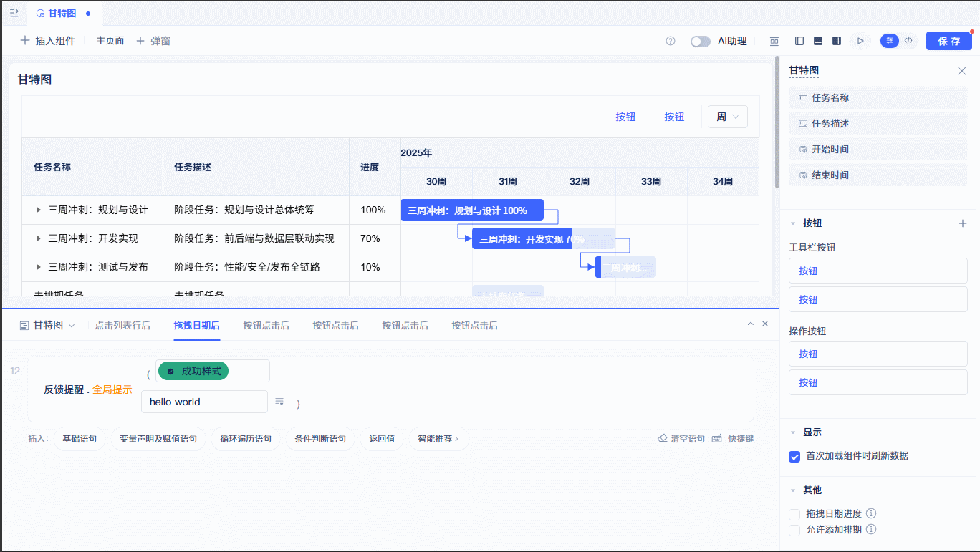Viewport: 980px width, 552px height.
Task: Click the help question mark icon
Action: 671,41
